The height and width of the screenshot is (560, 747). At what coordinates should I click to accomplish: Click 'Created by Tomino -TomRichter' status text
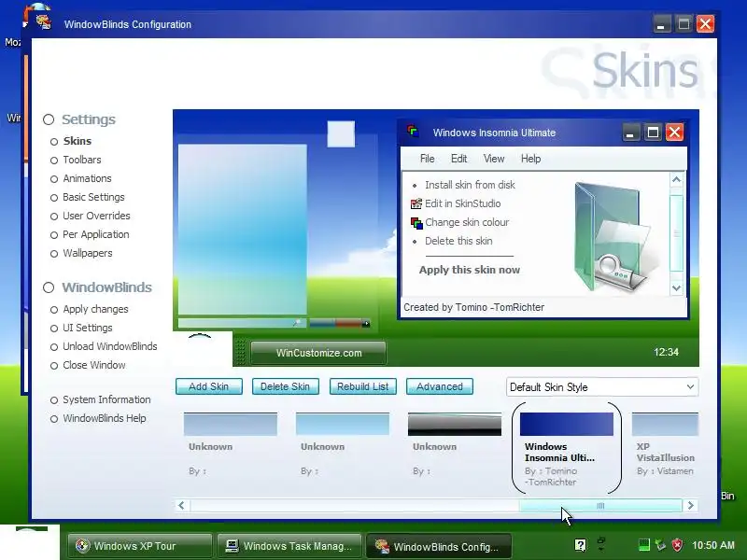tap(473, 308)
